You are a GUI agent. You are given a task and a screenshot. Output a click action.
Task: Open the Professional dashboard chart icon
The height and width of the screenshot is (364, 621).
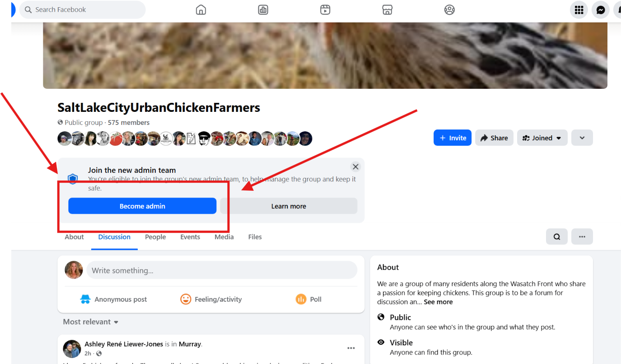coord(263,10)
